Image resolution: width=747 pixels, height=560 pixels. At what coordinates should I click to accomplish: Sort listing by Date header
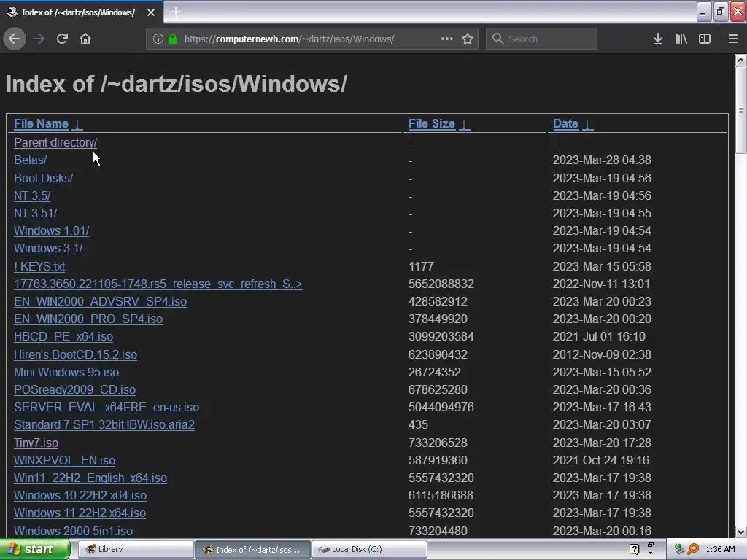[565, 123]
